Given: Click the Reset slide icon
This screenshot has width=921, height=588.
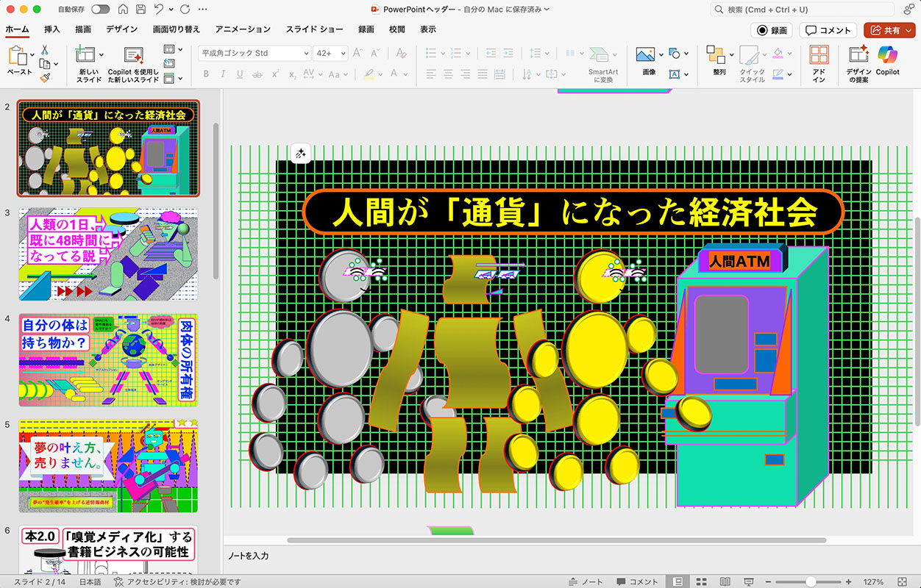Looking at the screenshot, I should (x=169, y=64).
